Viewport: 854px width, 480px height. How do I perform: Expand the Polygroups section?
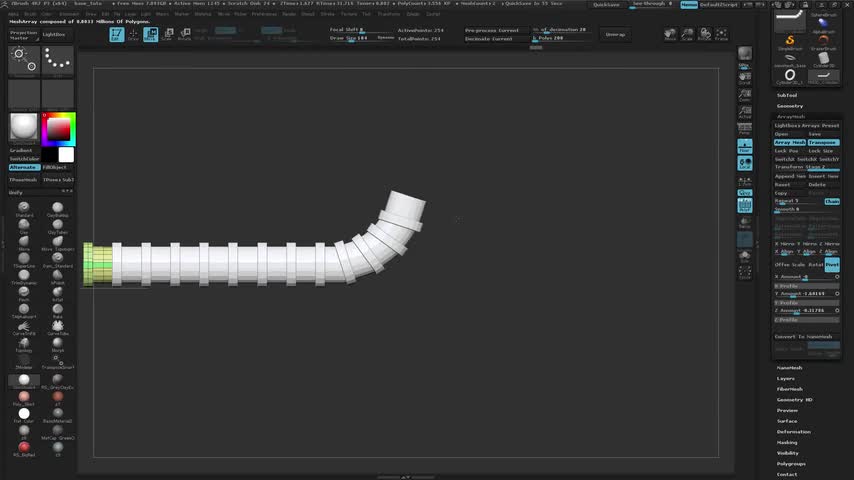(791, 464)
